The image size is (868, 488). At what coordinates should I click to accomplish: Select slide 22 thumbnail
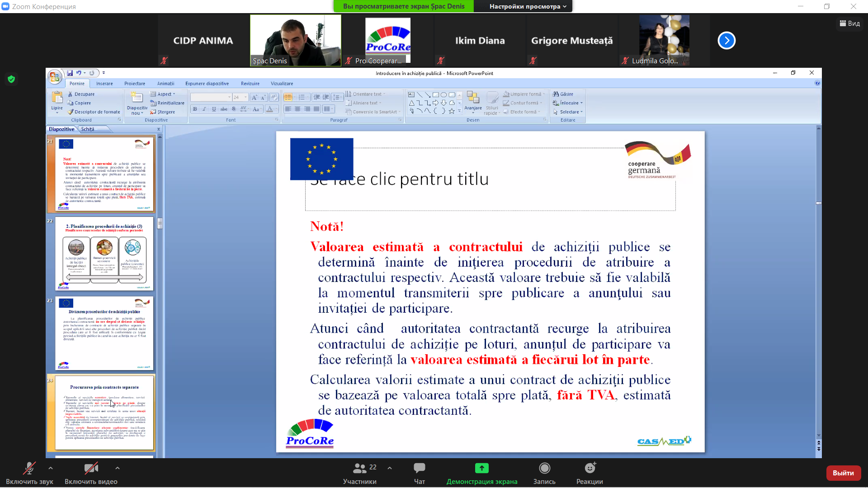click(x=104, y=254)
